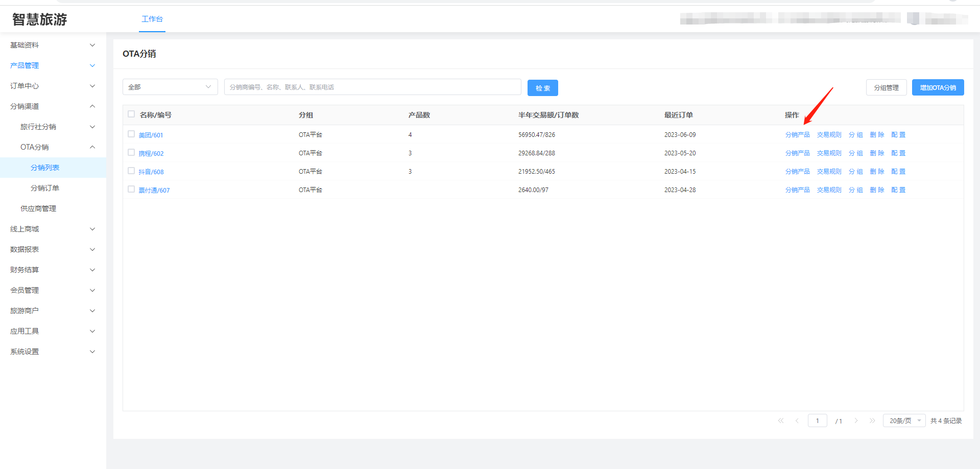
Task: Collapse the 分销渠道 menu chevron
Action: pos(92,106)
